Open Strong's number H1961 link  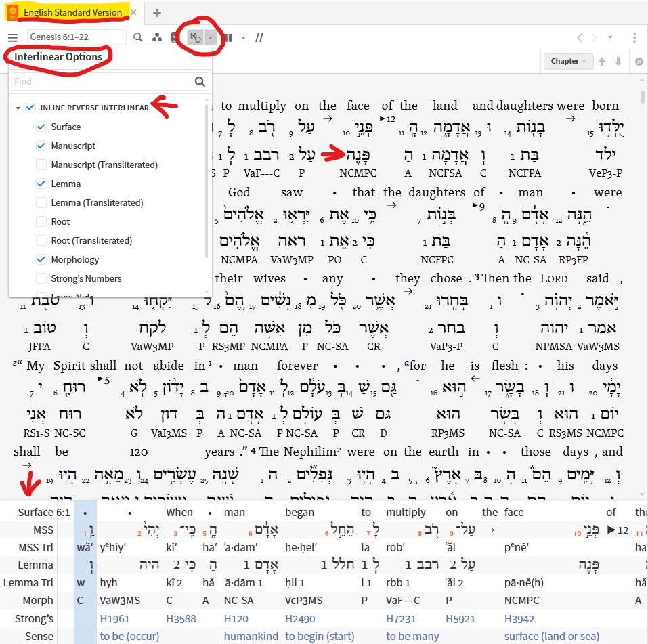(x=114, y=619)
